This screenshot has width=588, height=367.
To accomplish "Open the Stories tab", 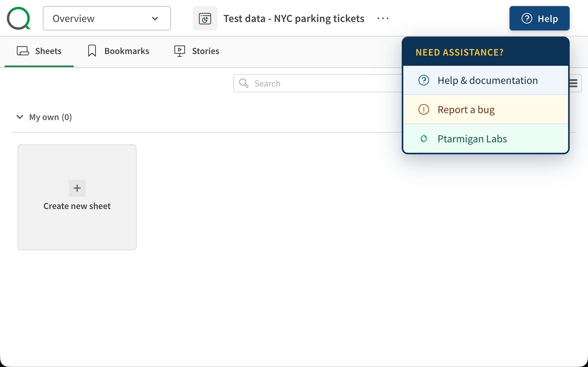I will tap(206, 51).
